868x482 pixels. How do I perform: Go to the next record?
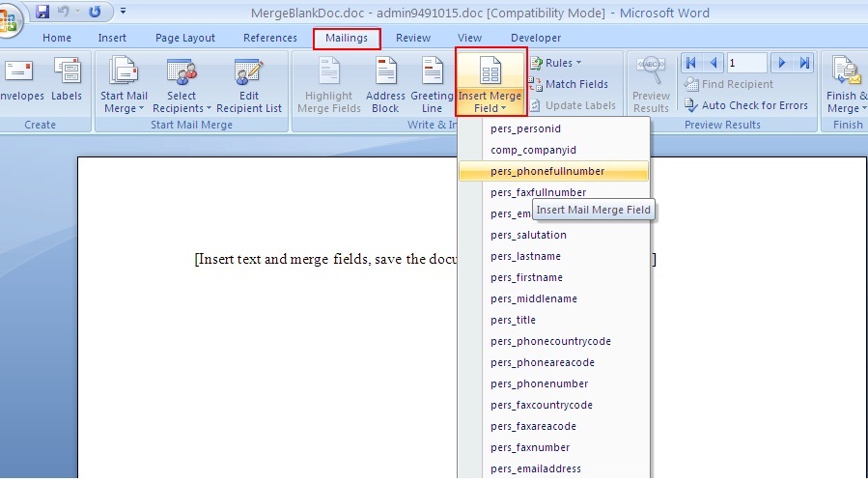(782, 63)
